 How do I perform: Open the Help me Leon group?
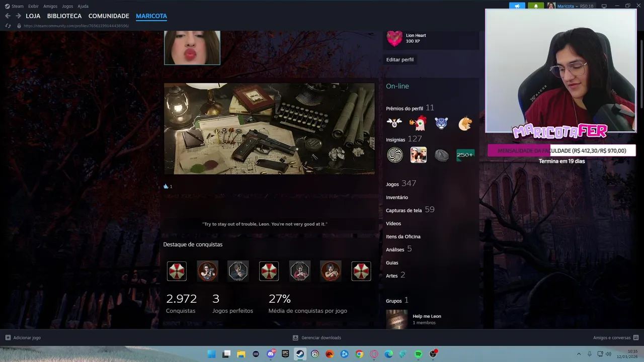(x=427, y=316)
